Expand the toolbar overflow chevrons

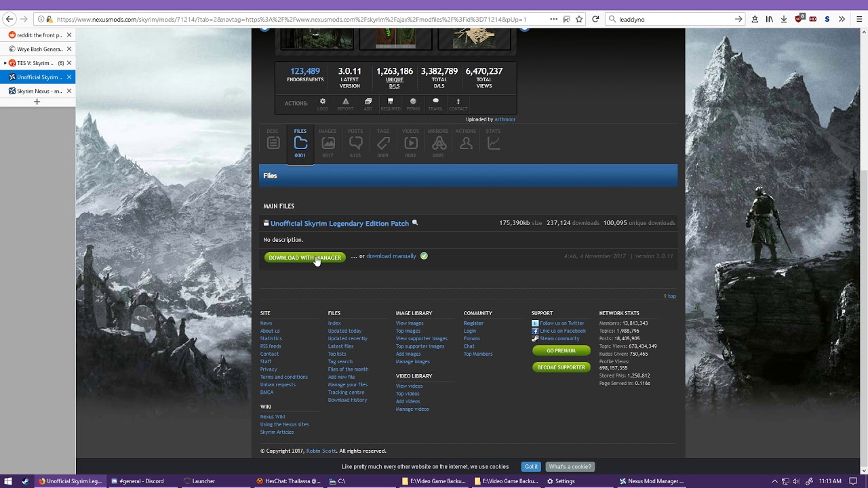(x=842, y=19)
